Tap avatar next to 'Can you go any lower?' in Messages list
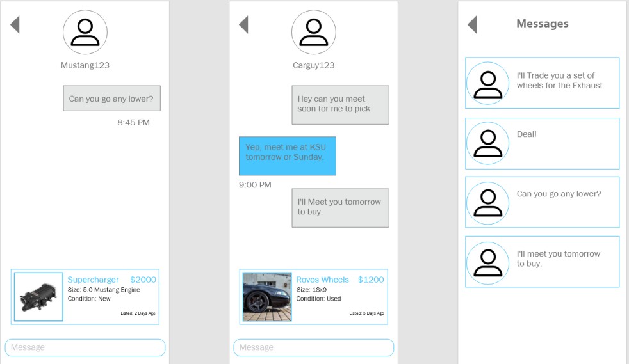The image size is (629, 364). click(488, 203)
